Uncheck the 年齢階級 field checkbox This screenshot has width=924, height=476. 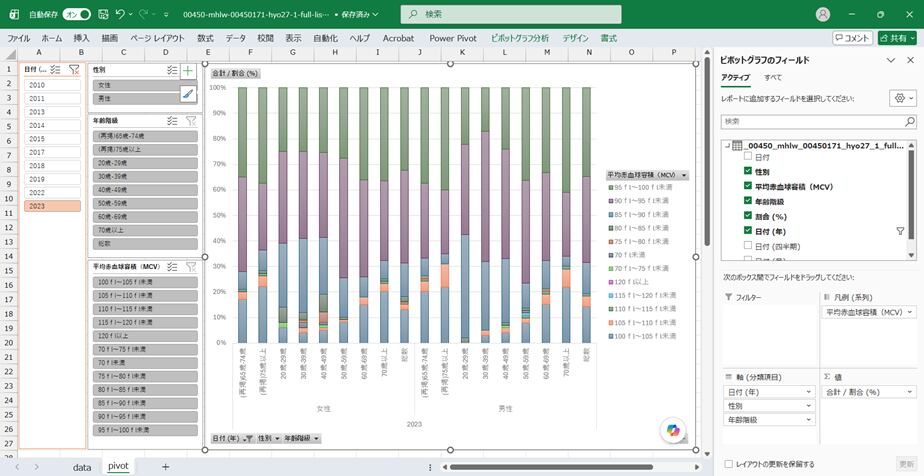[x=748, y=201]
